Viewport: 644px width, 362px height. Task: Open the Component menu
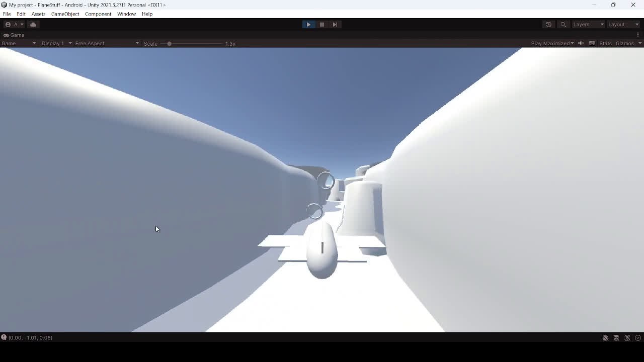point(98,14)
